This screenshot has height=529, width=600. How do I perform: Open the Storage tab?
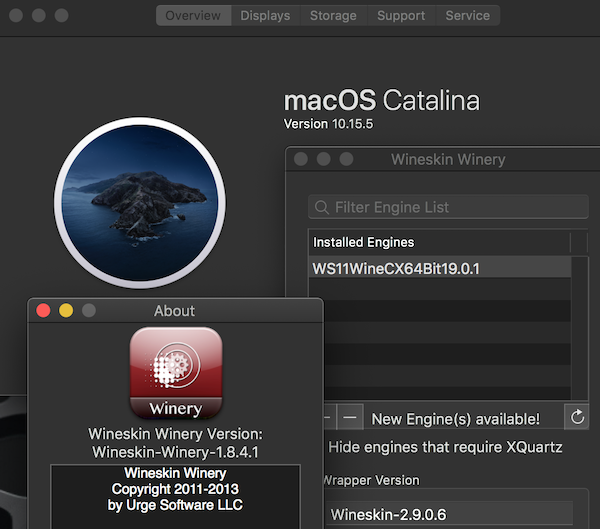[x=333, y=16]
